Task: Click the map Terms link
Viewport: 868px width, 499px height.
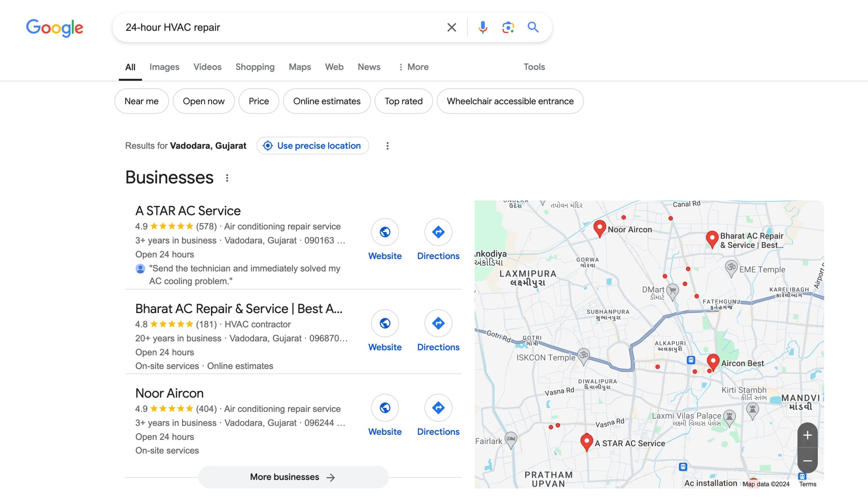Action: pos(807,484)
